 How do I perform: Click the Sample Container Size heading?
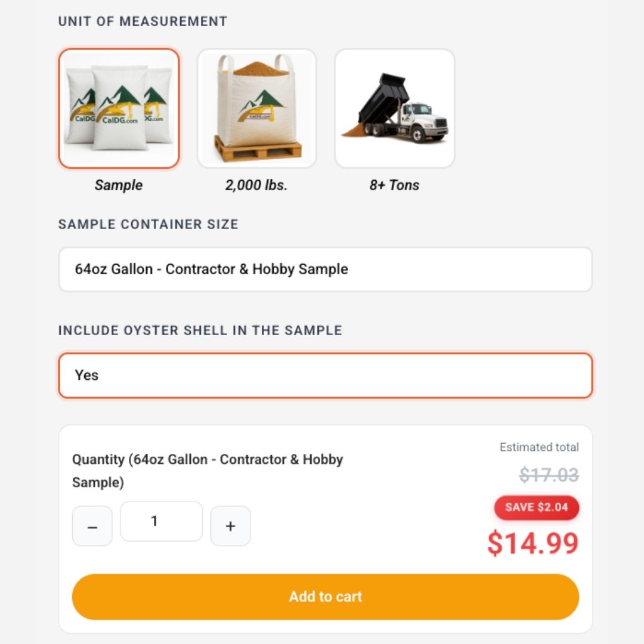[x=148, y=224]
